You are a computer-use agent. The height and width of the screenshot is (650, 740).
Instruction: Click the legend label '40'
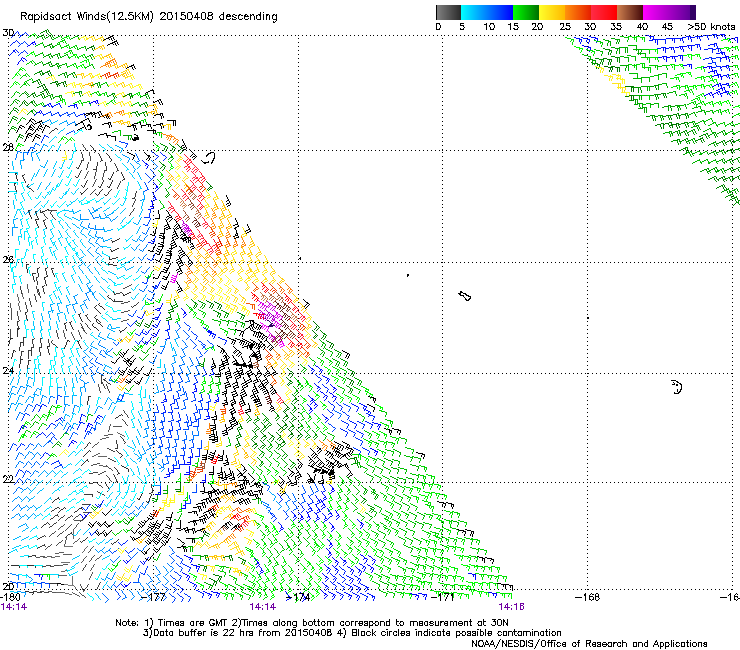(x=642, y=27)
